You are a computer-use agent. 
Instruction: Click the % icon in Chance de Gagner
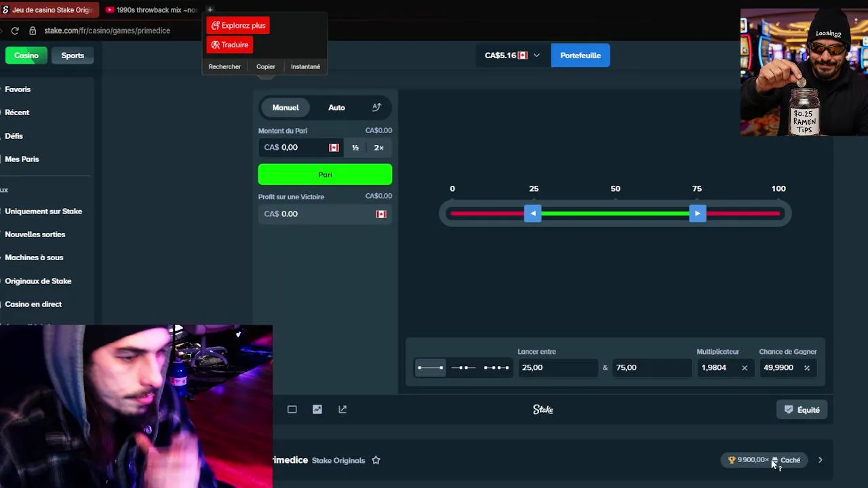807,368
